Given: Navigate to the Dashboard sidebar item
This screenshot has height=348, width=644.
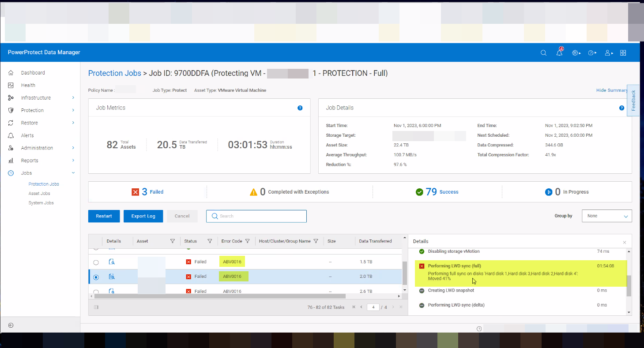Looking at the screenshot, I should [x=33, y=72].
